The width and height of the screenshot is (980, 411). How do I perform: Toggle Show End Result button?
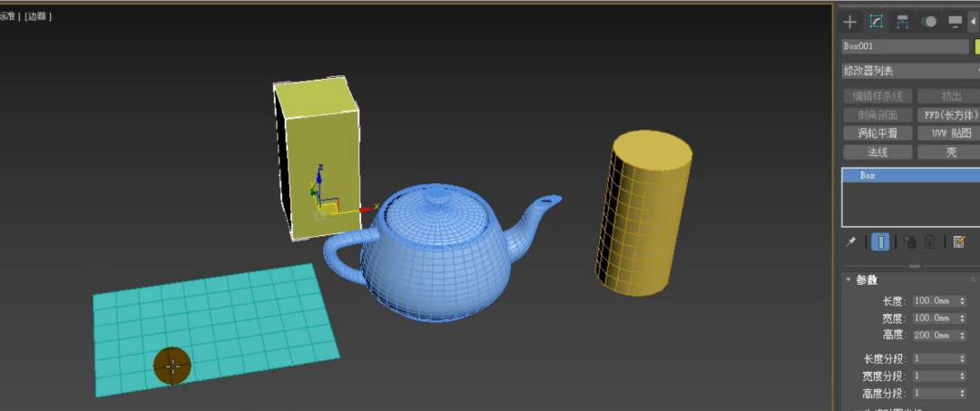pyautogui.click(x=880, y=241)
